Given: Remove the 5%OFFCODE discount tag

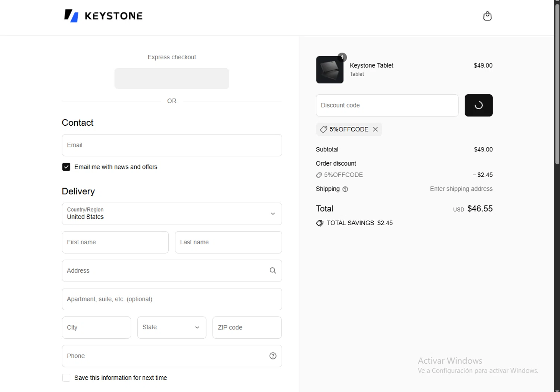Looking at the screenshot, I should [375, 129].
